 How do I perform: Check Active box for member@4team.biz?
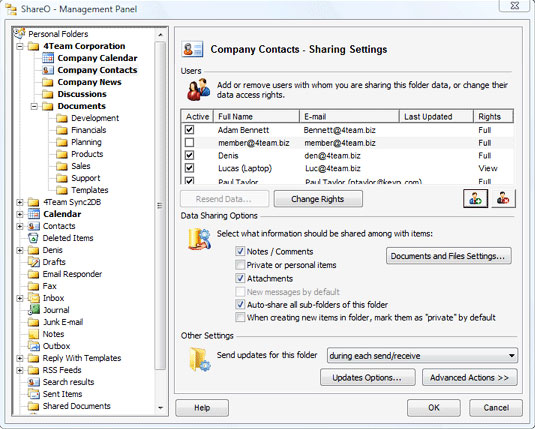[189, 142]
